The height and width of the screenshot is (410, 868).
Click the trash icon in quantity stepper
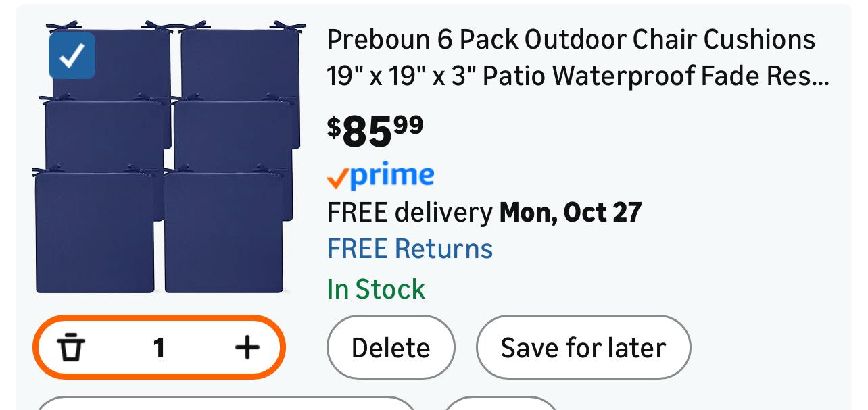click(x=70, y=348)
